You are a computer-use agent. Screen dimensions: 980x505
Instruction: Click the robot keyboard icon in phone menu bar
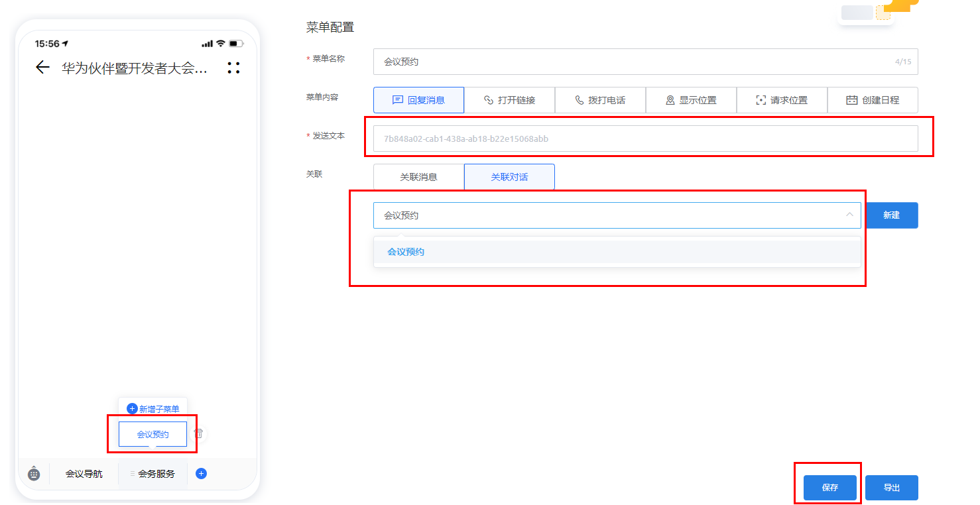34,474
